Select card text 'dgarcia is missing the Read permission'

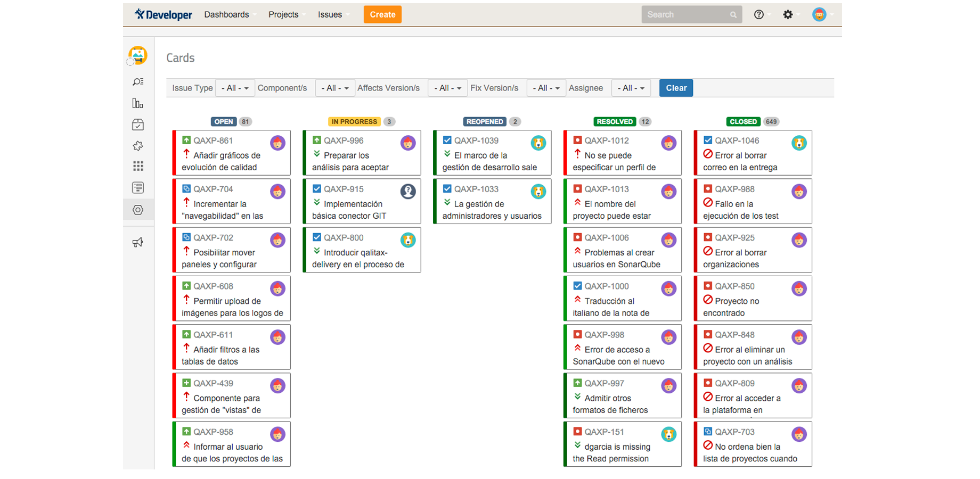tap(611, 452)
